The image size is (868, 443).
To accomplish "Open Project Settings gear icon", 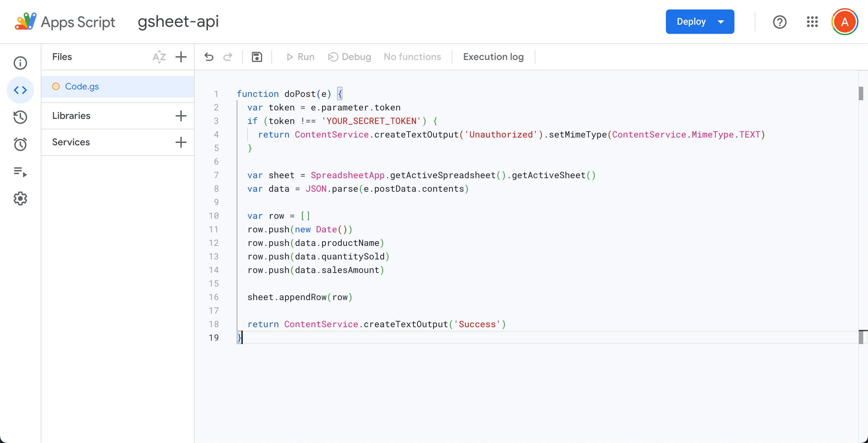I will [20, 199].
